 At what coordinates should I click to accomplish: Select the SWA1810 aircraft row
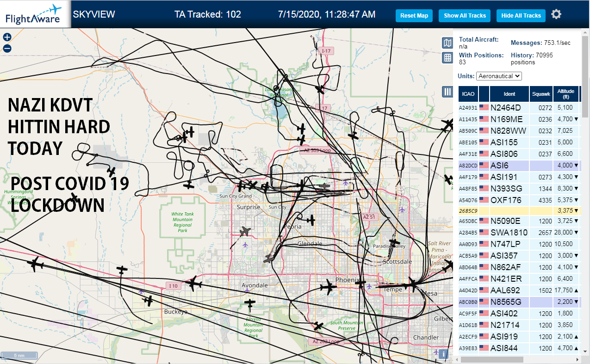tap(519, 232)
